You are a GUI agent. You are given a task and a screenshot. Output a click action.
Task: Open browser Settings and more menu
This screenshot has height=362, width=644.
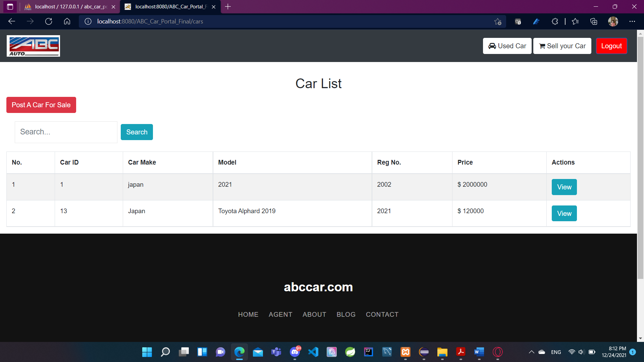(x=632, y=21)
